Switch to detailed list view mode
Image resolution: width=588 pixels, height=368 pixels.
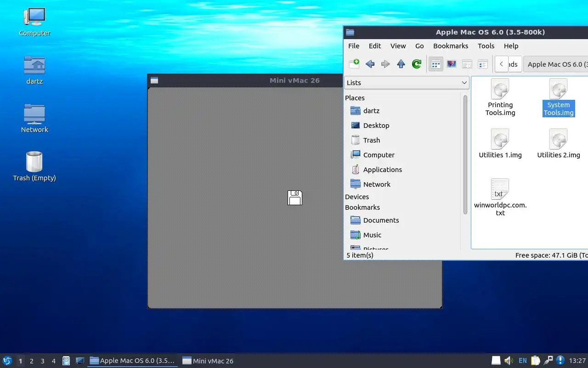(x=483, y=64)
